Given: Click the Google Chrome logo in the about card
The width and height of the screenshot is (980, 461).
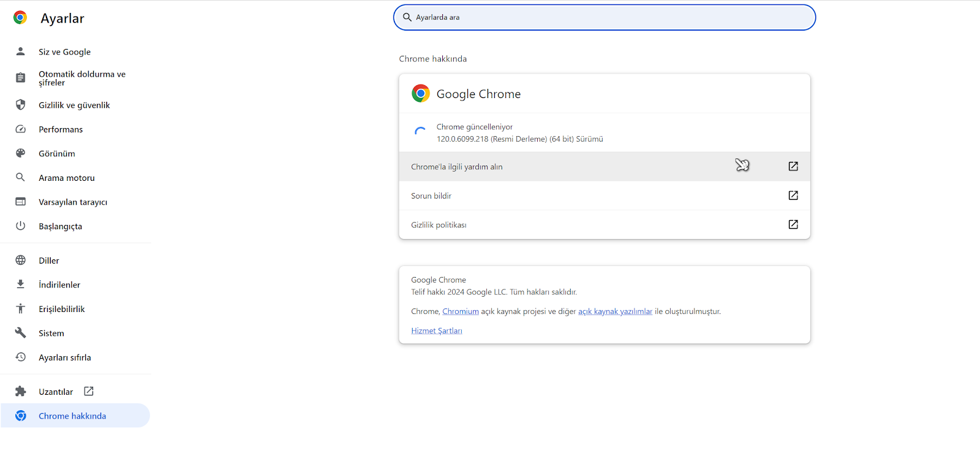Looking at the screenshot, I should pos(421,93).
